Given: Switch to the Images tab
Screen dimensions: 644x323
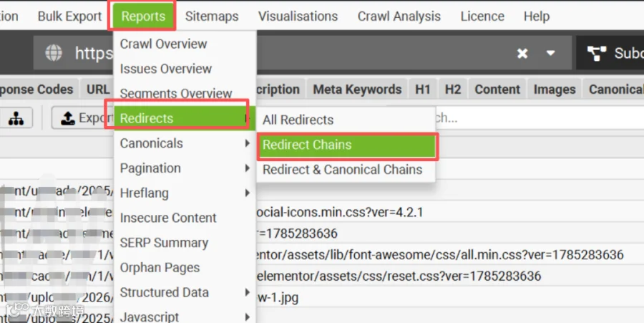Looking at the screenshot, I should [x=555, y=90].
